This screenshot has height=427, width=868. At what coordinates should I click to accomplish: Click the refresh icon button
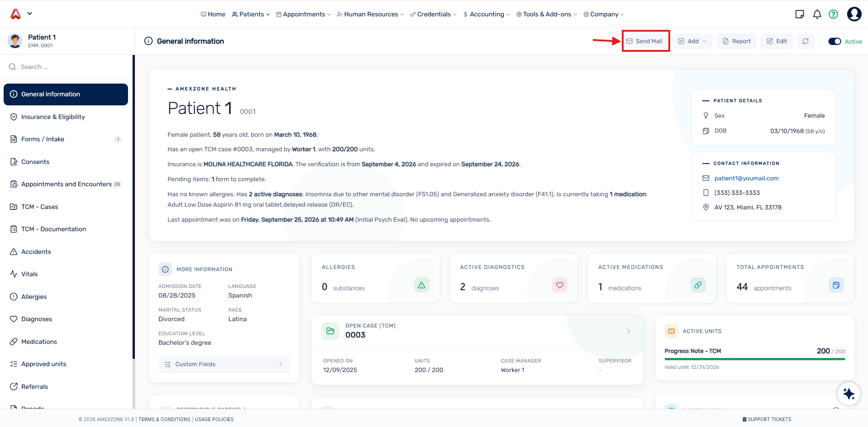(x=805, y=41)
